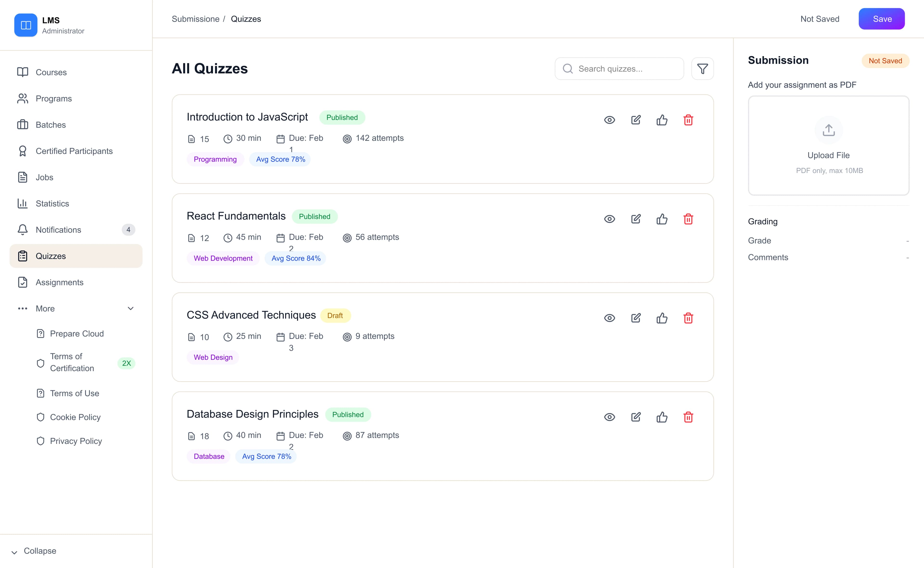Expand the LMS Administrator workspace menu
This screenshot has width=924, height=568.
click(x=51, y=25)
